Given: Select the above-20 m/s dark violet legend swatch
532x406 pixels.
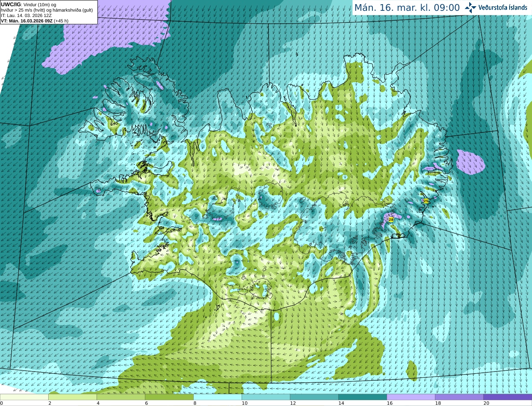Looking at the screenshot, I should pyautogui.click(x=507, y=397).
